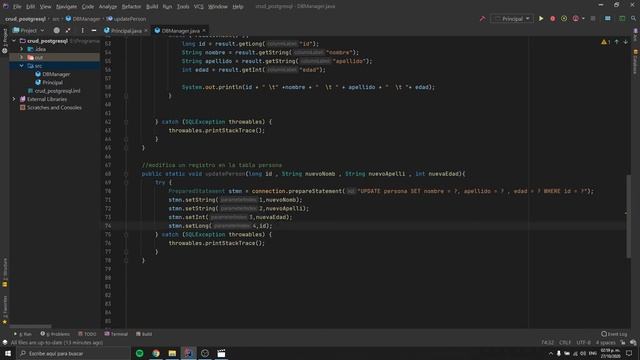Image resolution: width=640 pixels, height=360 pixels.
Task: Click the Expand All icon in the Project panel
Action: tap(68, 31)
